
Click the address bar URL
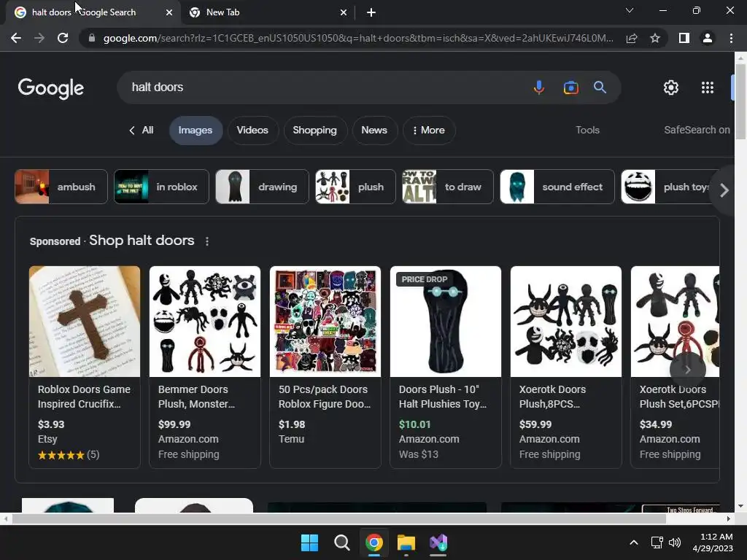pos(358,38)
